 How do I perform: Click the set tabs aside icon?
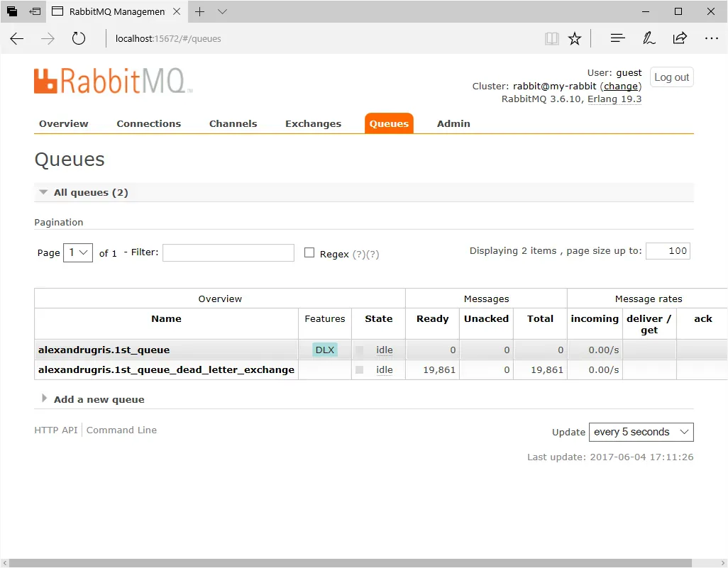coord(35,11)
